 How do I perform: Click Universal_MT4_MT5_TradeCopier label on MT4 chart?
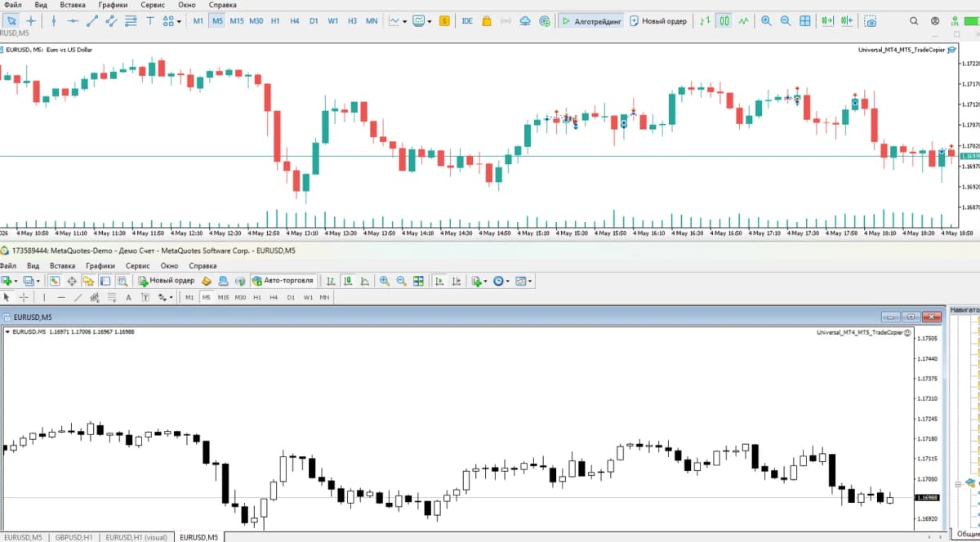(860, 332)
